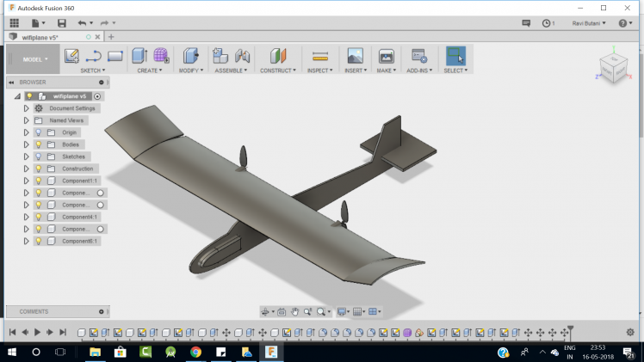This screenshot has width=644, height=362.
Task: Open the Data Panel grid icon
Action: click(x=11, y=23)
